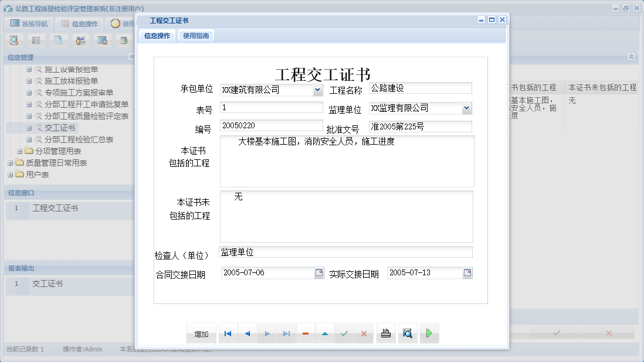This screenshot has width=644, height=362.
Task: Jump to the first record using the navigation icon
Action: point(228,333)
